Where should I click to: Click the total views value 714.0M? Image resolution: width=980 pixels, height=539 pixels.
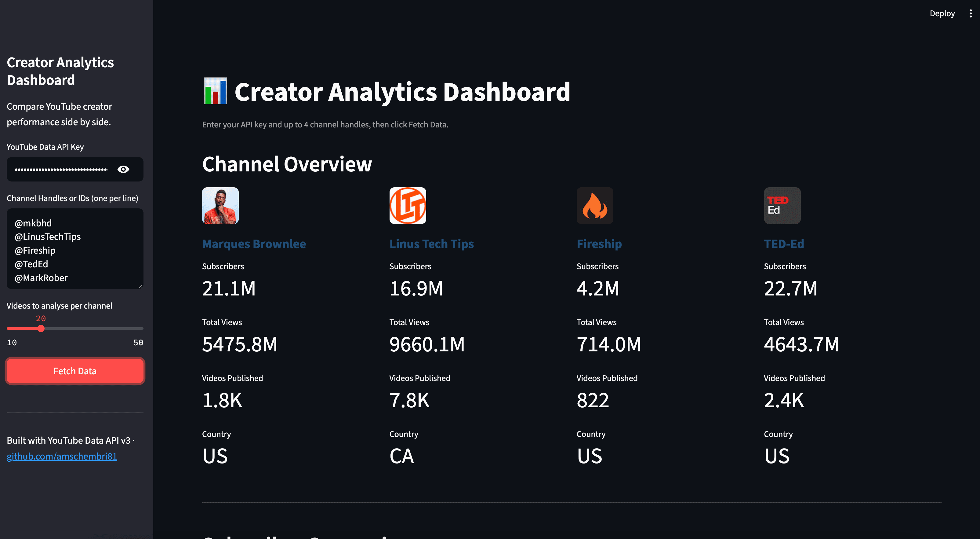(609, 344)
